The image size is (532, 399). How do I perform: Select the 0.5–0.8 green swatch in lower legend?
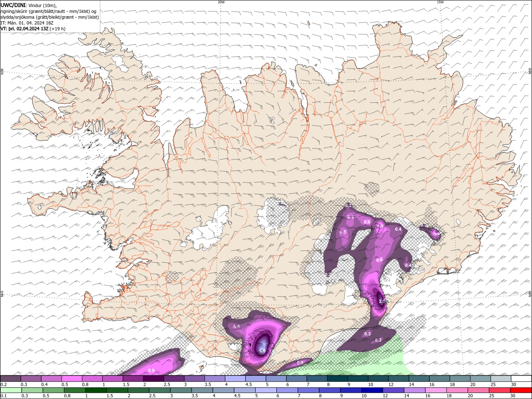coord(53,390)
